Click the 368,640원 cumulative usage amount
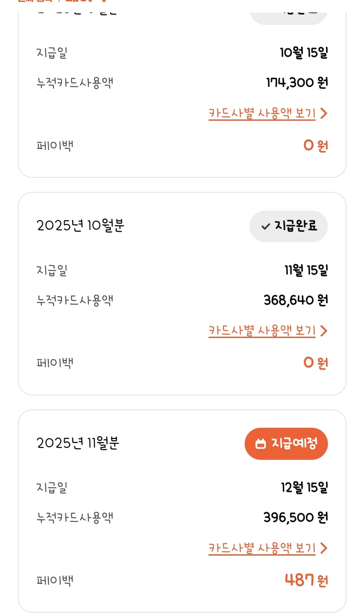The image size is (364, 616). point(296,300)
